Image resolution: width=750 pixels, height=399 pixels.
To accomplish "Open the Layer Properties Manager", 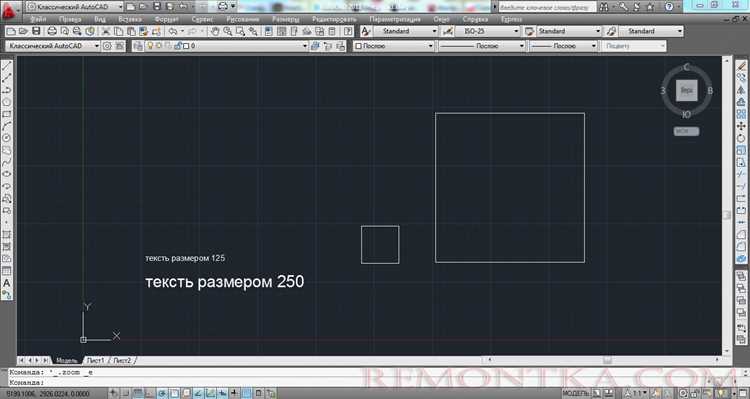I will point(138,46).
